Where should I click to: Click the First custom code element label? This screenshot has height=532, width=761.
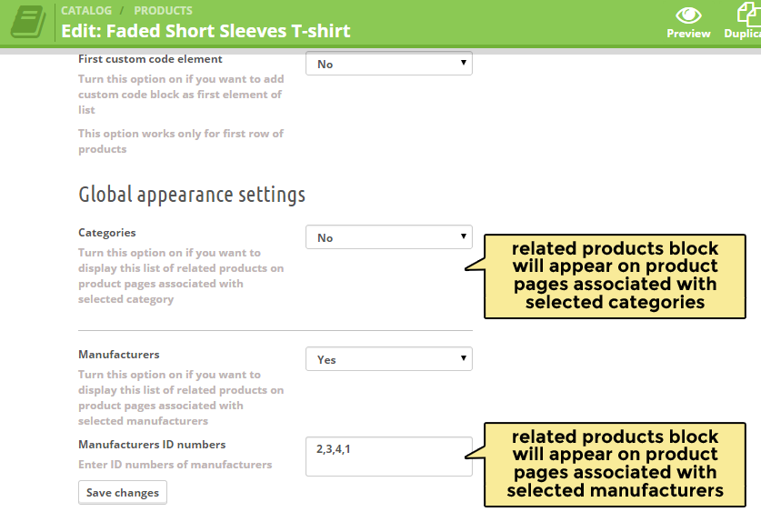click(150, 59)
